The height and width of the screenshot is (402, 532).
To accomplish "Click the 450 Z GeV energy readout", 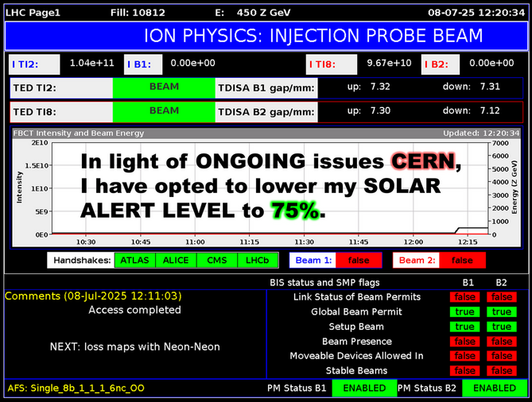I will [x=264, y=13].
